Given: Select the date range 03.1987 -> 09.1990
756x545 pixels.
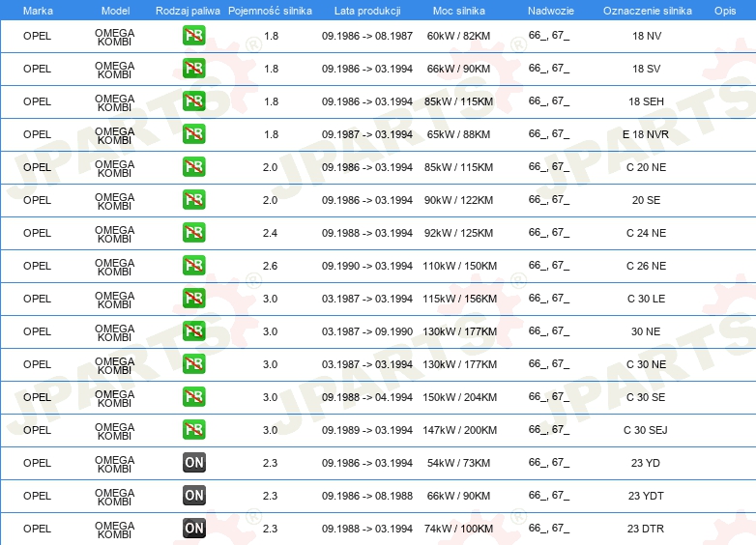Looking at the screenshot, I should (367, 331).
